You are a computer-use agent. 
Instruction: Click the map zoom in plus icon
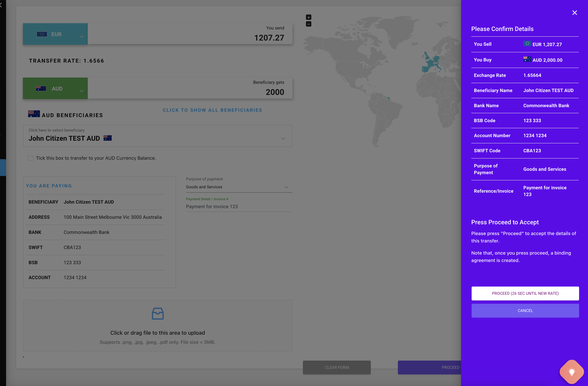pos(309,17)
